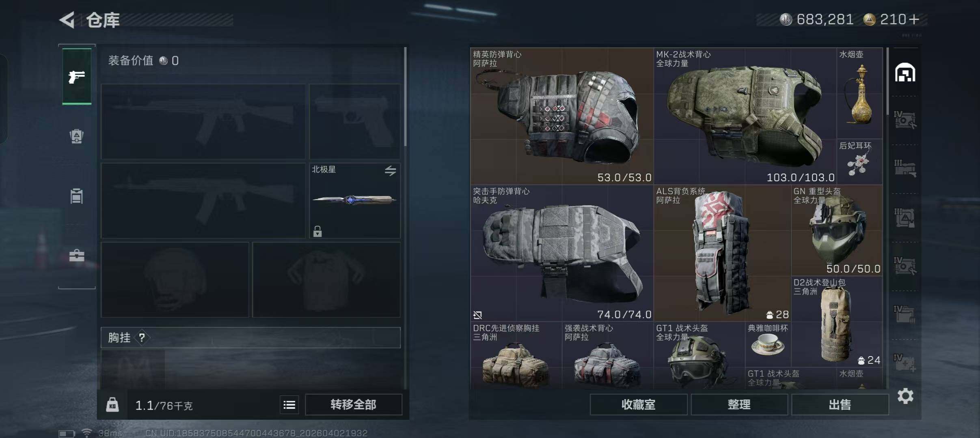Click the stash scrollbar on right side
Screen dimensions: 980x438
(x=888, y=81)
